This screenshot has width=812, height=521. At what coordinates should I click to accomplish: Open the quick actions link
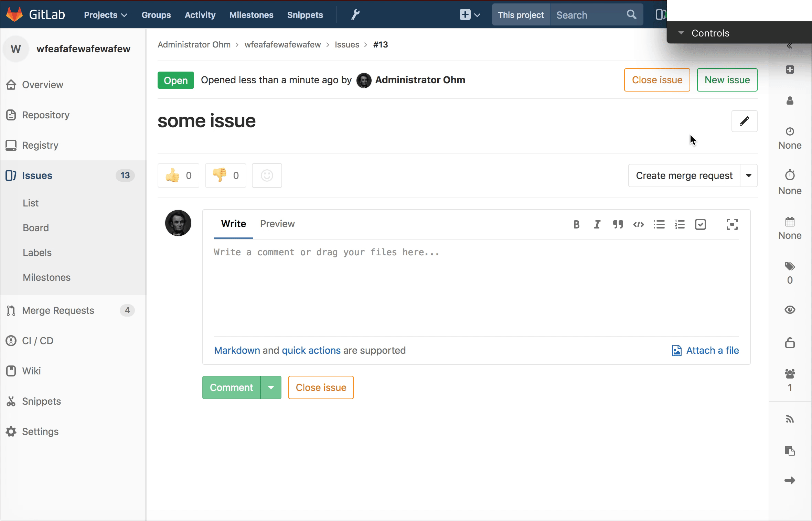311,350
